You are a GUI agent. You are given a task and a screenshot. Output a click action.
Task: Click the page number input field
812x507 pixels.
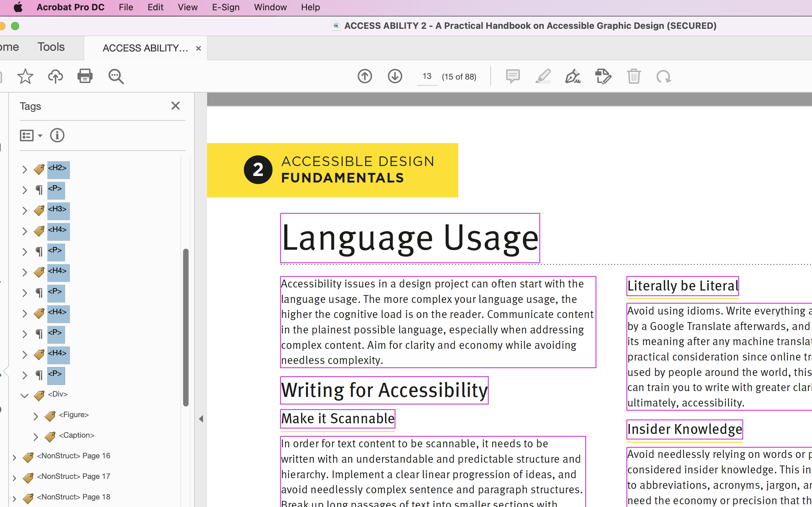(x=427, y=76)
